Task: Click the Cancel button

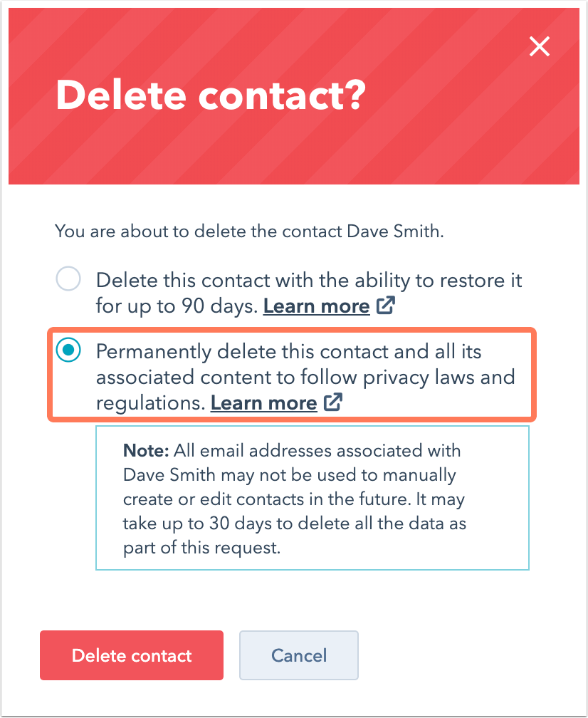Action: click(298, 655)
